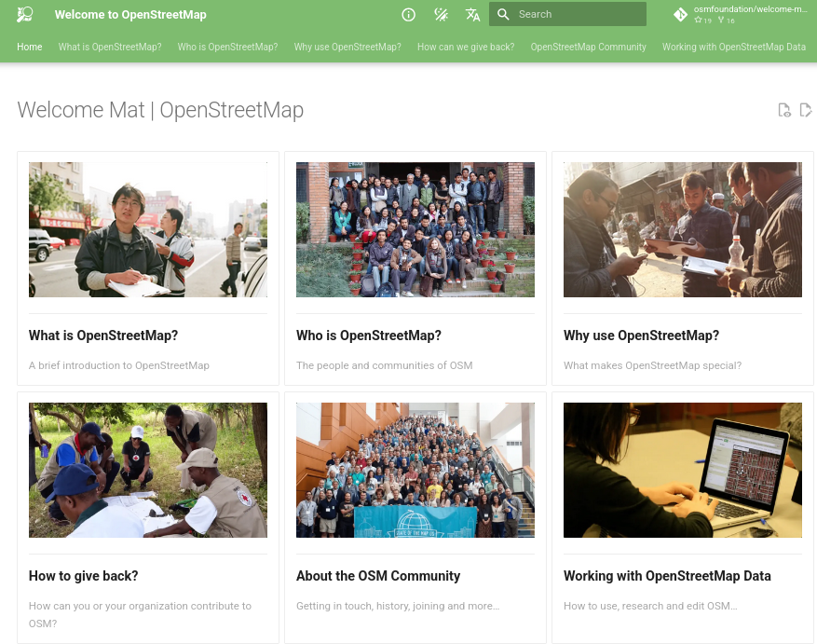
Task: Select the OpenStreetMap Community tab
Action: [x=588, y=47]
